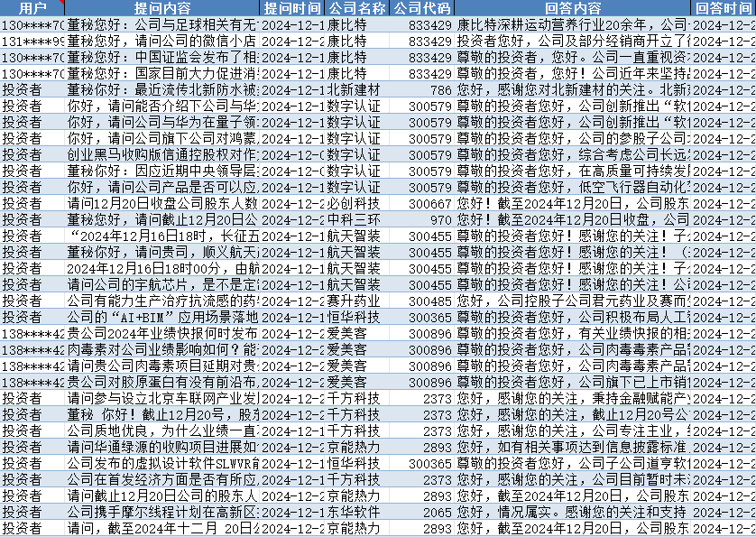The width and height of the screenshot is (756, 537).
Task: Select company code cell 786
Action: pyautogui.click(x=422, y=89)
